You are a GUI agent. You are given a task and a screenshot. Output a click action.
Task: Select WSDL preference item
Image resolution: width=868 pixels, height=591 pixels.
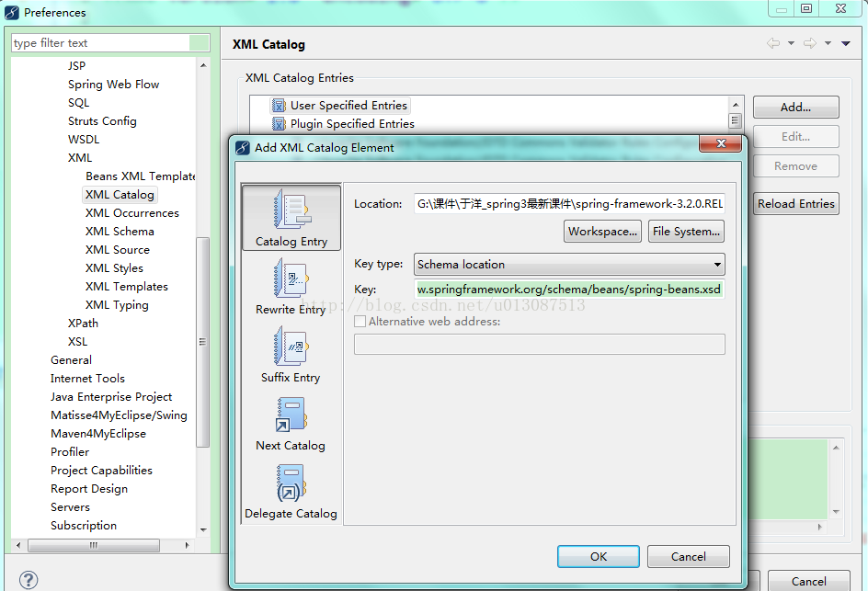pyautogui.click(x=84, y=139)
